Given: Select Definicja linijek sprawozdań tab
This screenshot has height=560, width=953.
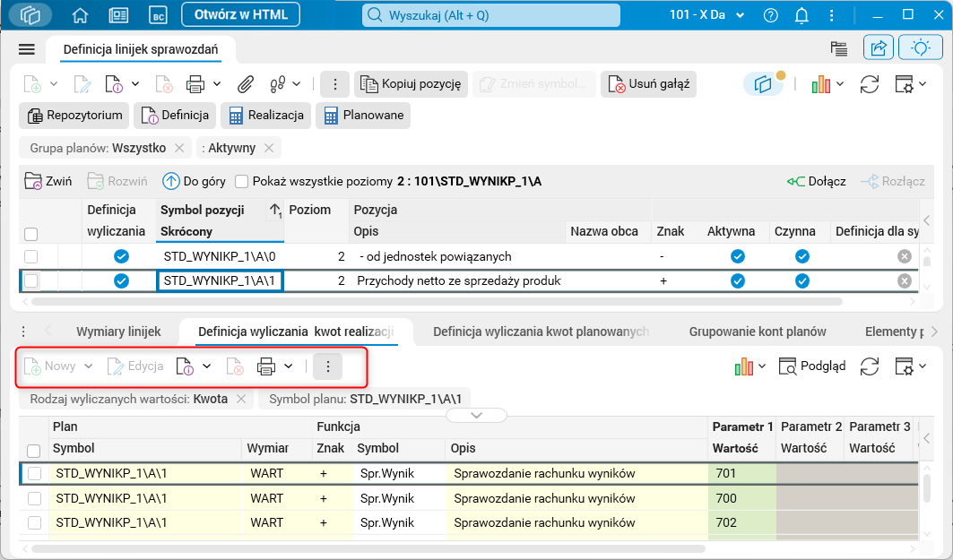Looking at the screenshot, I should 141,50.
